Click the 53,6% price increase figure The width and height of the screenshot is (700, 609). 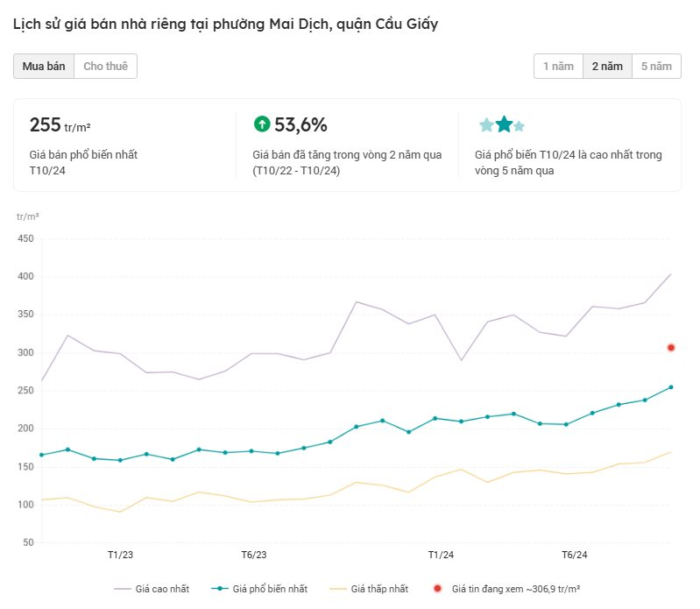(301, 125)
